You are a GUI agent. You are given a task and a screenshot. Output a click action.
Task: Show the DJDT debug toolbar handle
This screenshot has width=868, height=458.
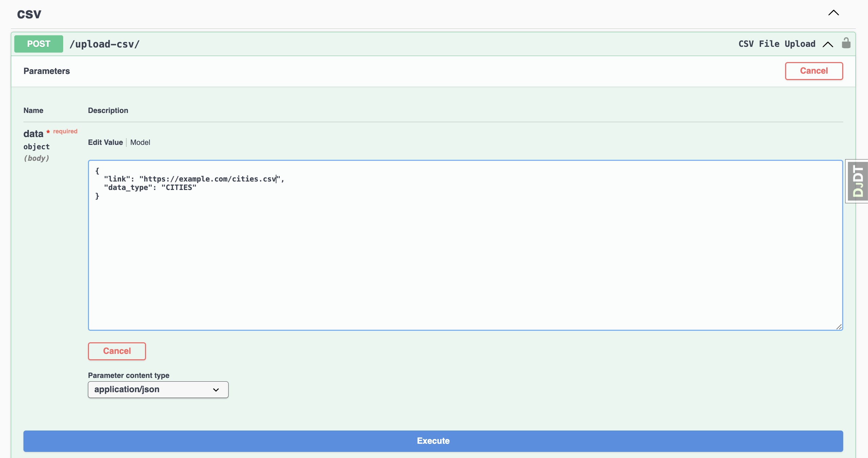pyautogui.click(x=858, y=181)
